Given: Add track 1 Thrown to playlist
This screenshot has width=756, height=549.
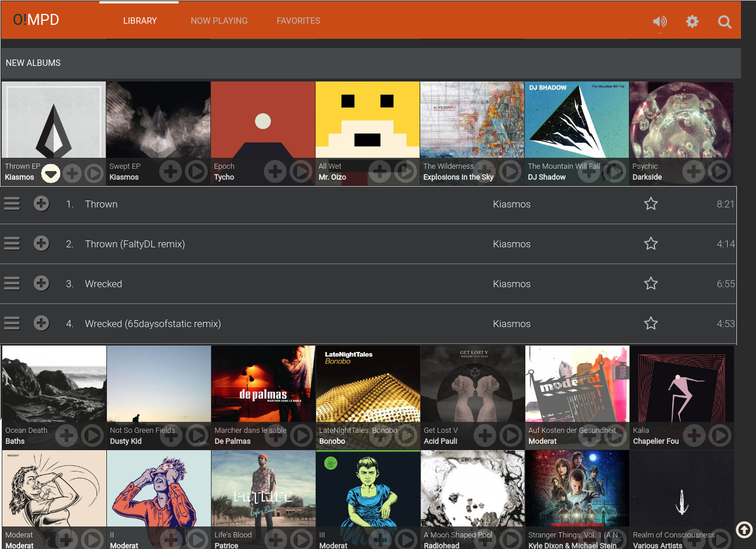Looking at the screenshot, I should (x=41, y=203).
